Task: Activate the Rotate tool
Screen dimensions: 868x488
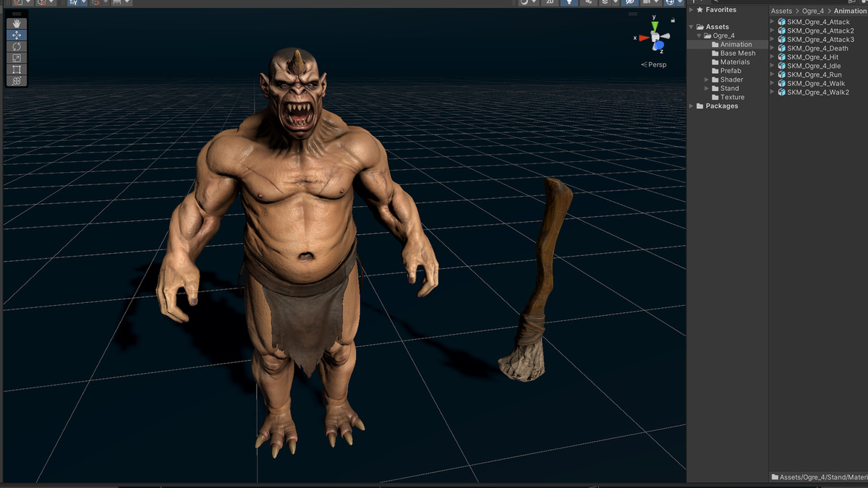Action: tap(16, 46)
